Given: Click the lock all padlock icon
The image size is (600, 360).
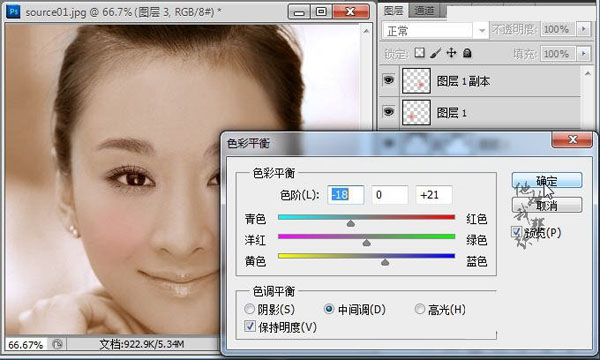Looking at the screenshot, I should point(467,53).
